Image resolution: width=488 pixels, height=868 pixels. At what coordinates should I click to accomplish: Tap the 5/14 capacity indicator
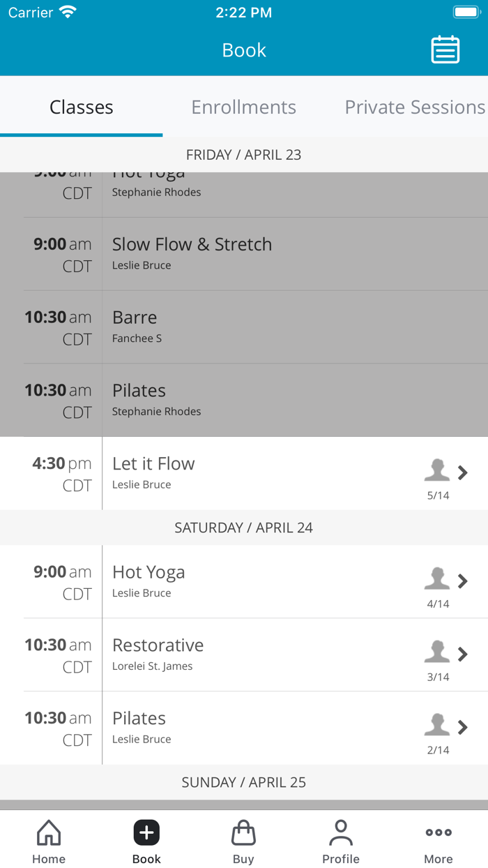click(x=437, y=497)
